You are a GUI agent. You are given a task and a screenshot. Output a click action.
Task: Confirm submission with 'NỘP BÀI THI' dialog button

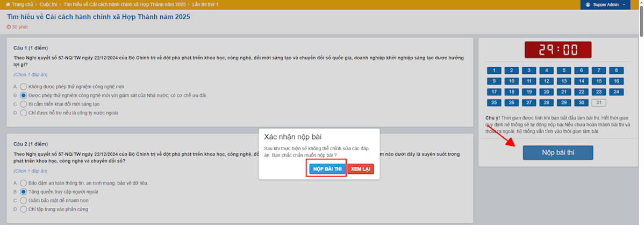pyautogui.click(x=327, y=168)
